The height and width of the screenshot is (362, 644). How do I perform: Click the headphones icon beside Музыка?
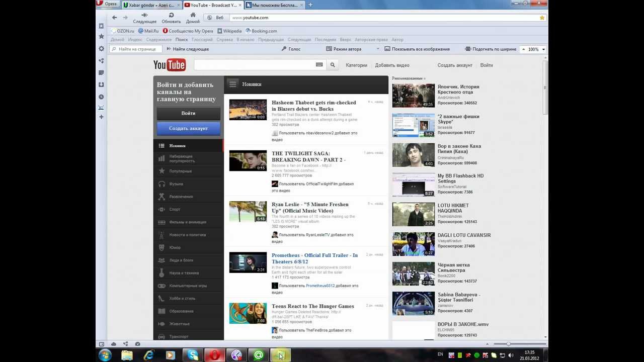coord(162,184)
